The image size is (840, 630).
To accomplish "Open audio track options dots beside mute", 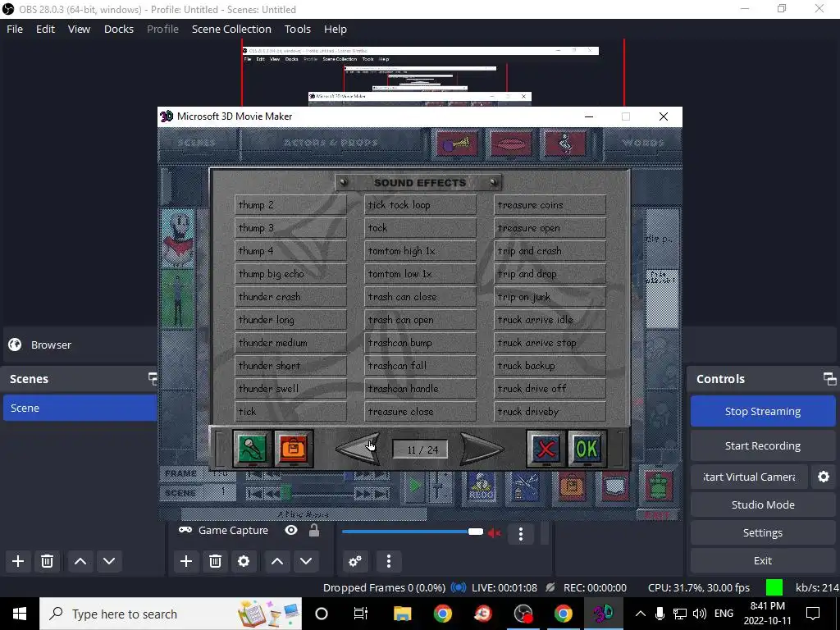I will [x=521, y=533].
